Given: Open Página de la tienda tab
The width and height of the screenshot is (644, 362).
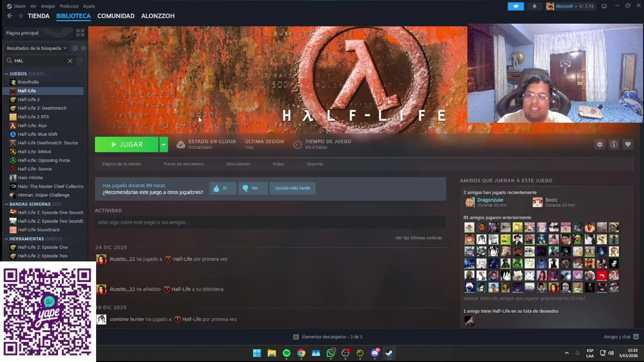Looking at the screenshot, I should tap(121, 164).
